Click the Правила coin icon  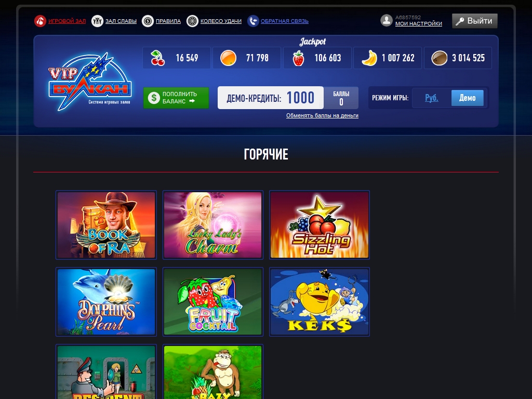click(x=148, y=21)
